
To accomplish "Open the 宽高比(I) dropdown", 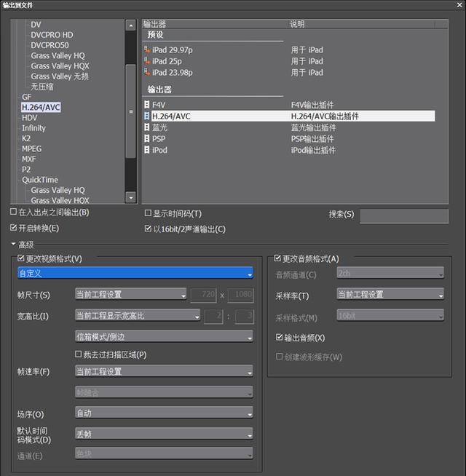I will (138, 315).
